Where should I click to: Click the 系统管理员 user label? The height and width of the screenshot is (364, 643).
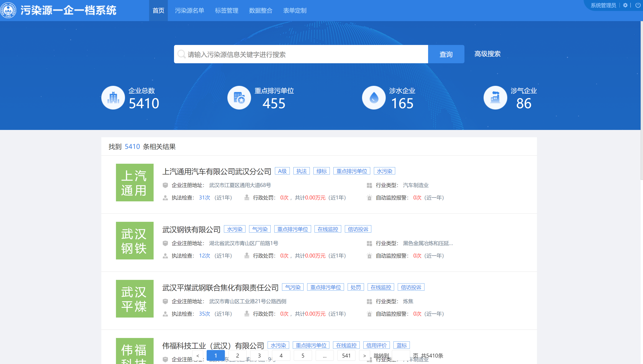click(x=603, y=5)
